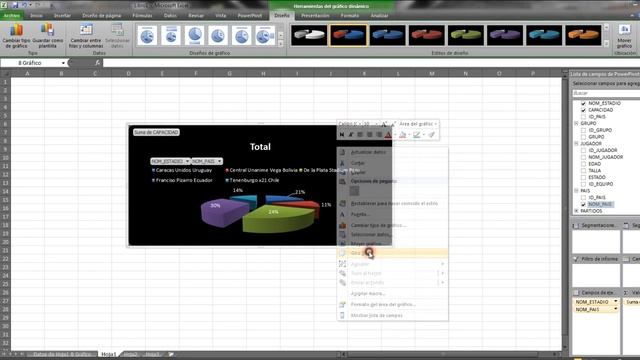Open the NOM_ESTADIO axis field dropdown in the field list
640x360 pixels.
click(x=616, y=302)
